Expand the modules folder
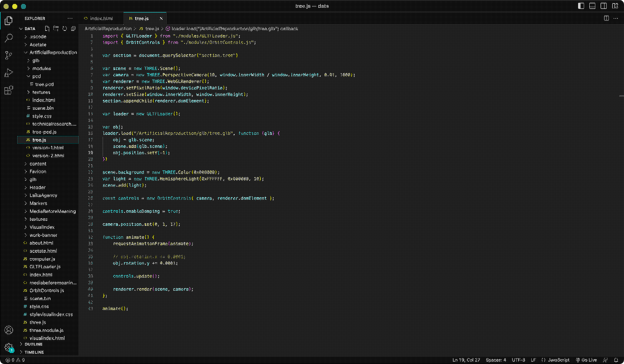Viewport: 624px width, 364px height. point(41,68)
